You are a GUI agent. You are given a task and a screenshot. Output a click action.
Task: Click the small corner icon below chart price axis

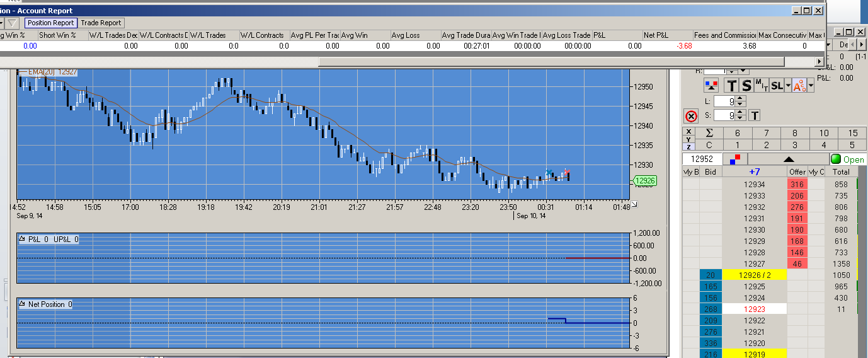click(634, 204)
